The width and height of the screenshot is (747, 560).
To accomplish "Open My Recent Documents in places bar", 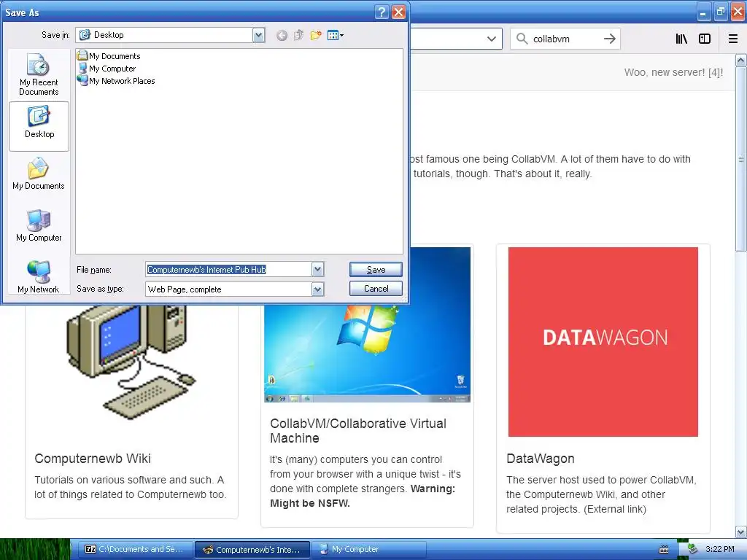I will (39, 75).
